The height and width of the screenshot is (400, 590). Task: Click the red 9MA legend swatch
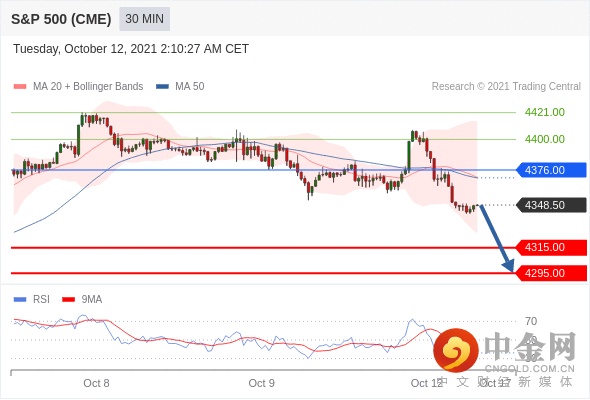pos(68,300)
